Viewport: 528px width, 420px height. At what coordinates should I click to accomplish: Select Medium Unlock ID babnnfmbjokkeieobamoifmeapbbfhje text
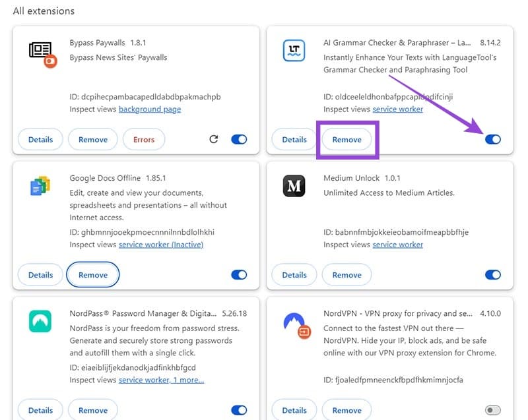click(396, 232)
